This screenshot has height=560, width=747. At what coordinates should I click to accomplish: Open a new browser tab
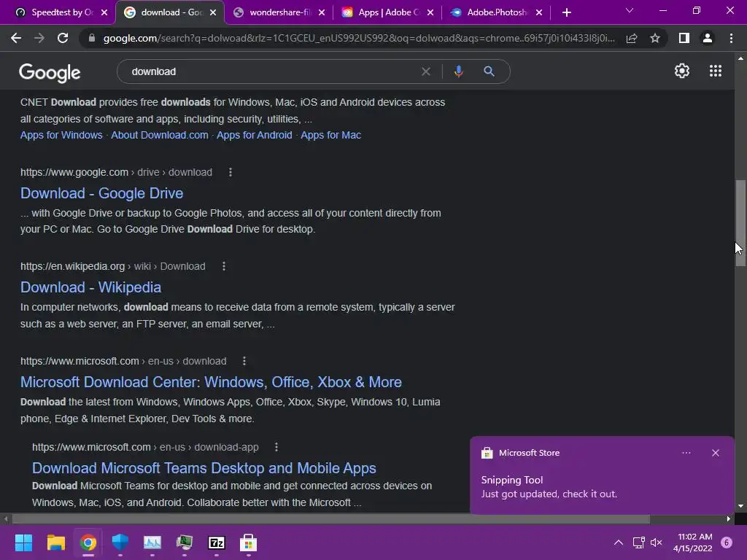(566, 12)
